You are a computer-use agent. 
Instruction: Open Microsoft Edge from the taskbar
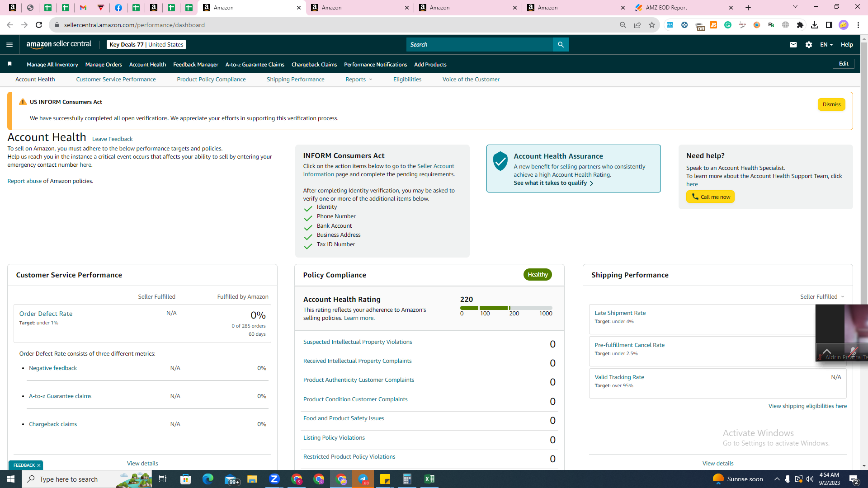click(208, 479)
